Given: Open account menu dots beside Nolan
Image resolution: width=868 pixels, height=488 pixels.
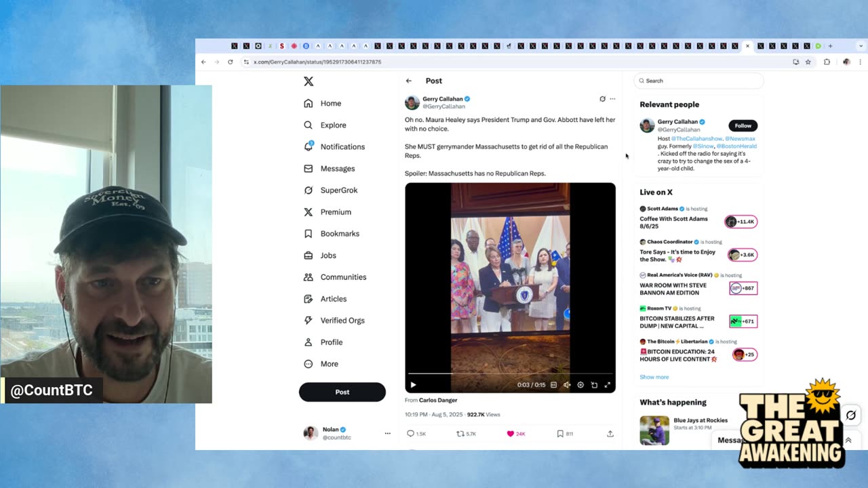Looking at the screenshot, I should click(388, 433).
